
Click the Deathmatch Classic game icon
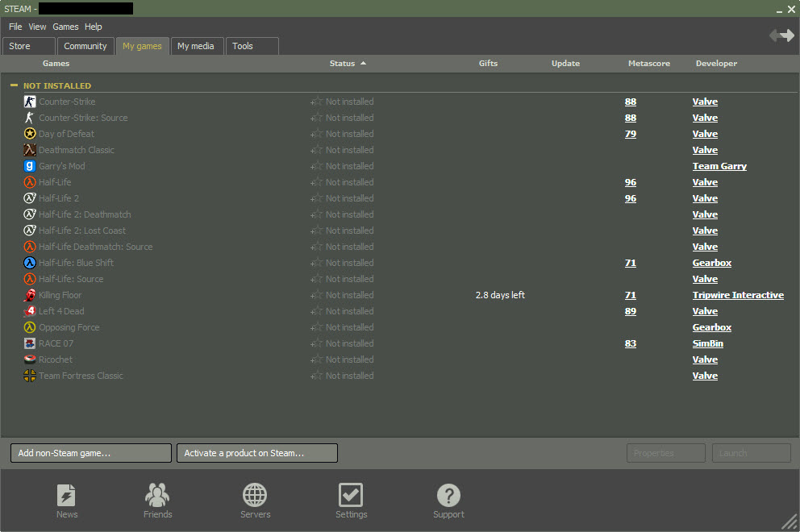(x=30, y=150)
